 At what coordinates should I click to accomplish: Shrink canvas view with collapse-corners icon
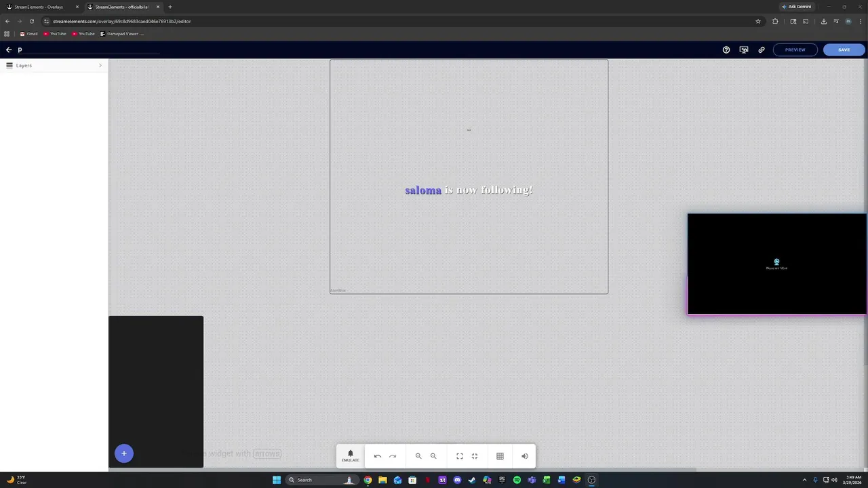475,456
